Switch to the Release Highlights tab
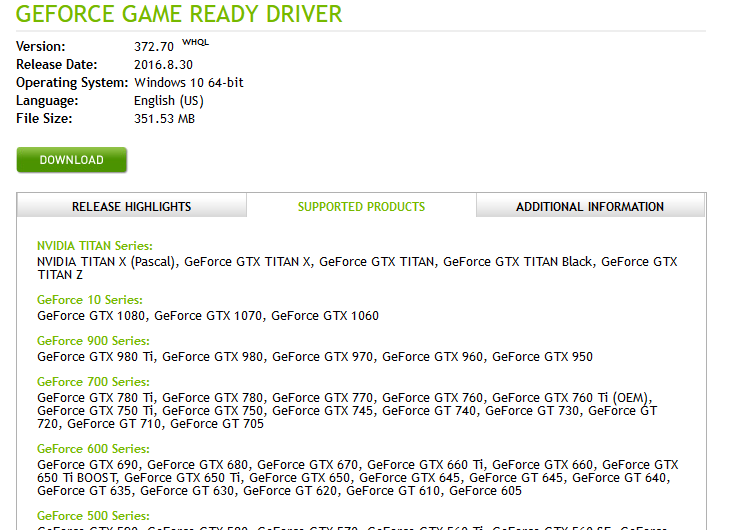This screenshot has height=530, width=733. [x=131, y=206]
